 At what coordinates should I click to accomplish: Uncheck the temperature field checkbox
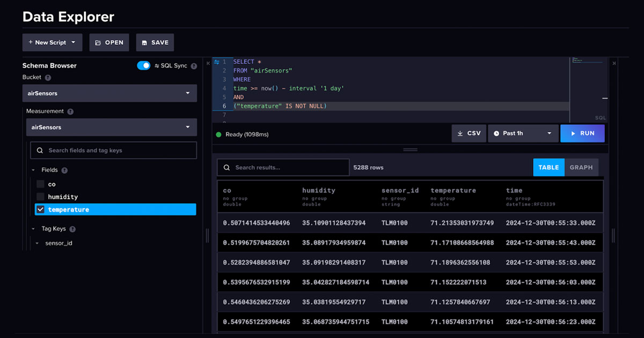pyautogui.click(x=40, y=209)
